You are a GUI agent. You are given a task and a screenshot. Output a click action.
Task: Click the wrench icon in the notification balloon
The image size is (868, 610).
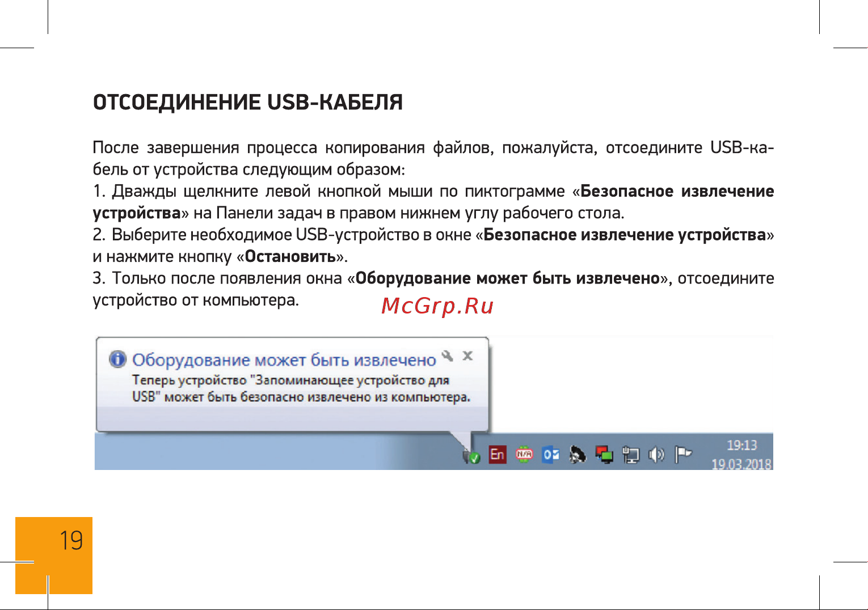448,355
